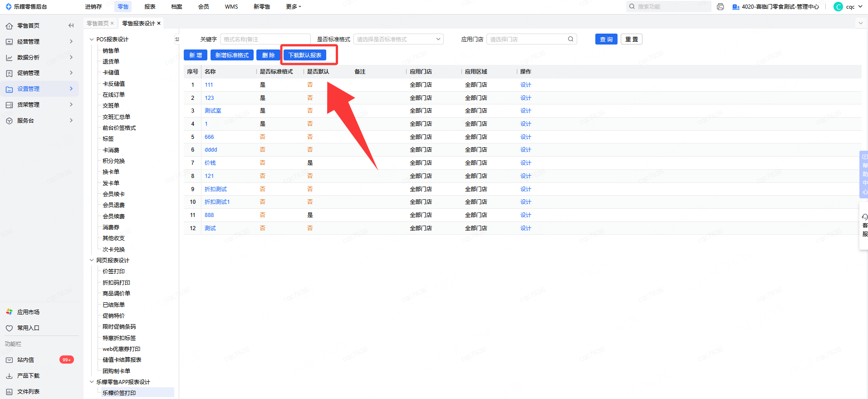868x399 pixels.
Task: Click 下载默认报表 button
Action: pos(305,55)
